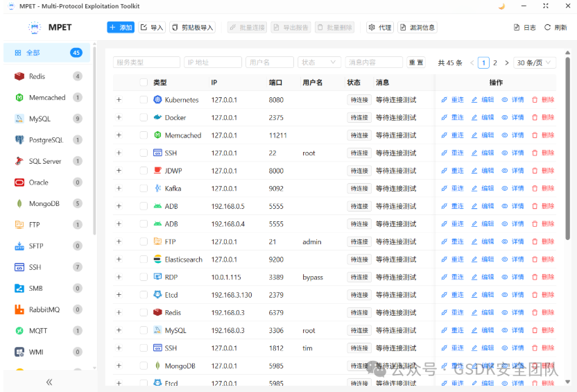Delete the JDWP row via 删除
This screenshot has height=392, width=577.
pos(543,171)
